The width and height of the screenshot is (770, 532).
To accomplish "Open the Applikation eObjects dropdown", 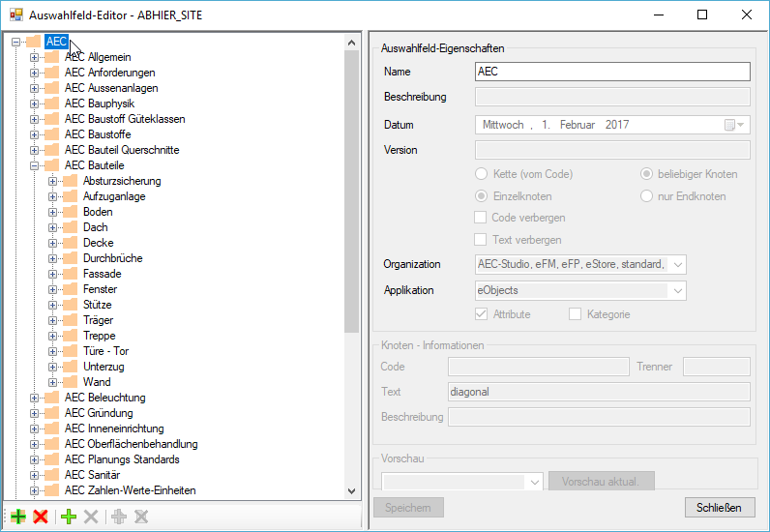I will coord(678,291).
